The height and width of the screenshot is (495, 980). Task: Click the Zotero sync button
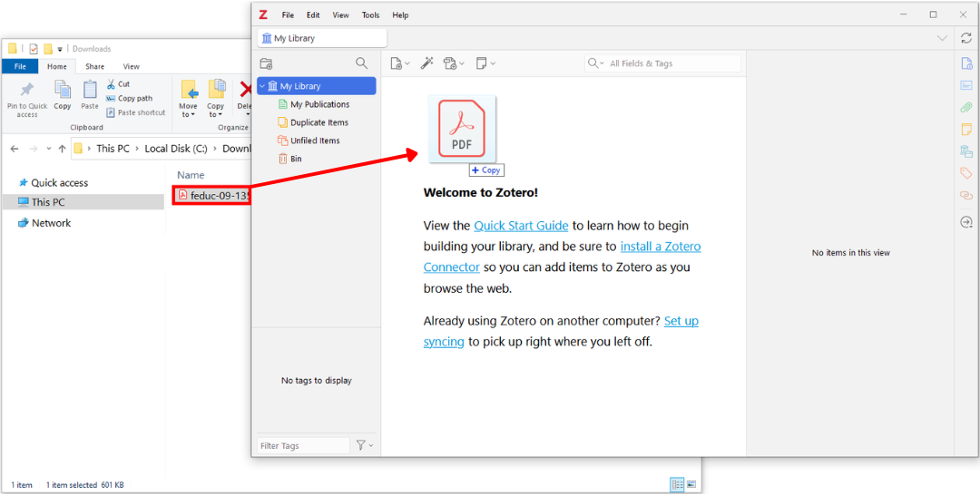(966, 38)
